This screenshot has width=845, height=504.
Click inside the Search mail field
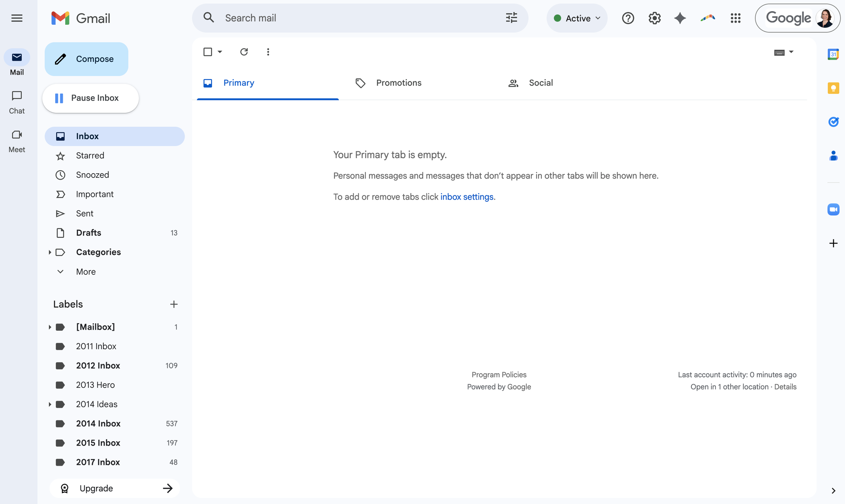340,18
